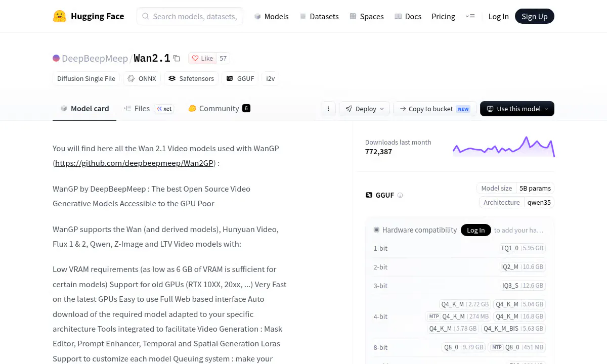607x364 pixels.
Task: Select the IQ3_S 12.6 GB quantization
Action: (523, 286)
